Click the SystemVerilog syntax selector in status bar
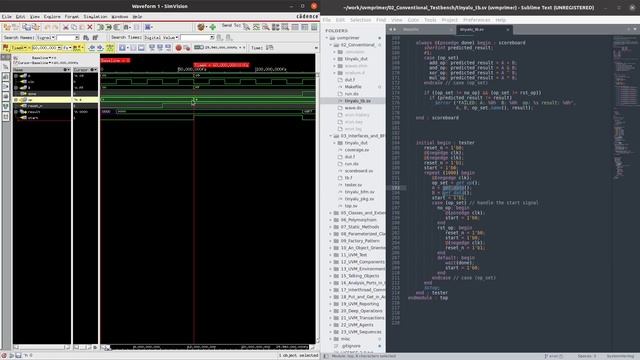This screenshot has width=640, height=360. [620, 356]
